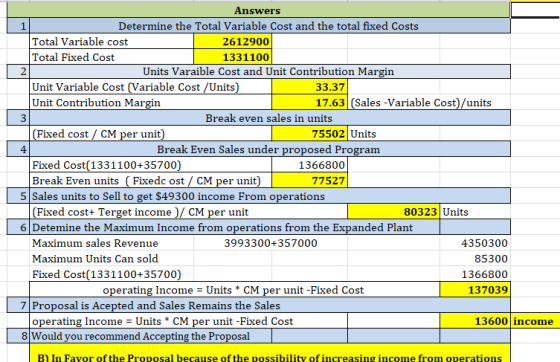Select the proposed break even units 77527
560x362 pixels.
coord(309,180)
